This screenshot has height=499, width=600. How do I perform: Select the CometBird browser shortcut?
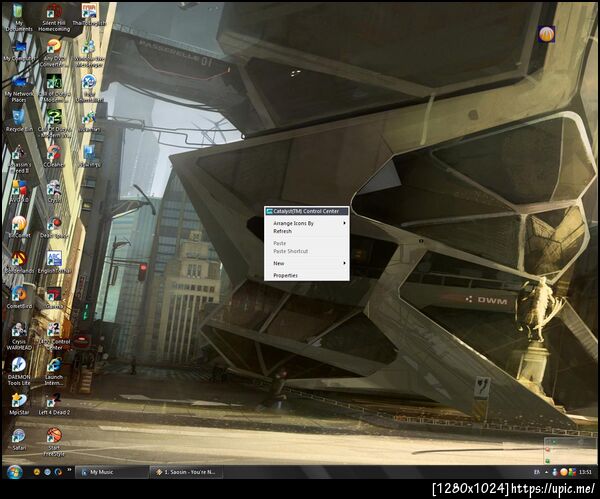click(19, 297)
